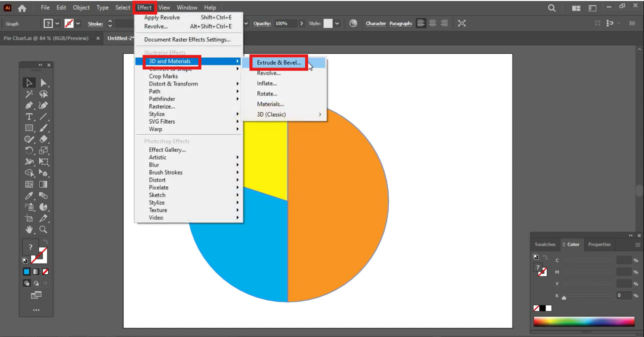This screenshot has width=644, height=337.
Task: Open the Edit Toolbar three dots
Action: tap(36, 310)
